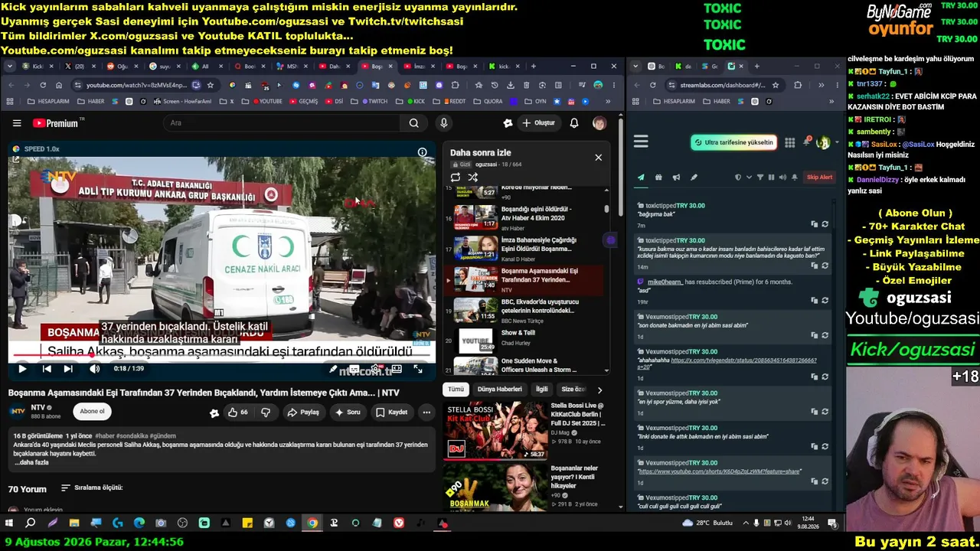Image resolution: width=980 pixels, height=551 pixels.
Task: Open the YouTube account avatar menu
Action: tap(599, 123)
